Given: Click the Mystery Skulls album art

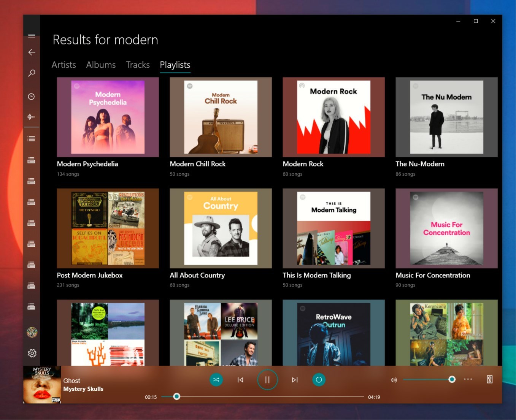Looking at the screenshot, I should tap(42, 385).
